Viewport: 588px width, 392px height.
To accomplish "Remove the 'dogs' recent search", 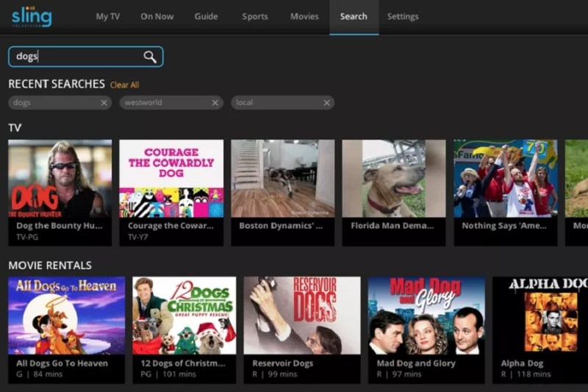I will click(104, 103).
